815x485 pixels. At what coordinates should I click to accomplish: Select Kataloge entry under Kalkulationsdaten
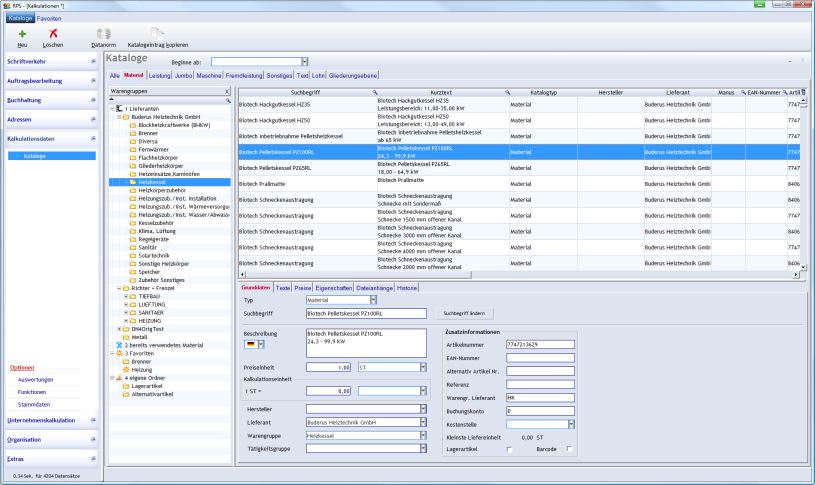click(x=52, y=156)
